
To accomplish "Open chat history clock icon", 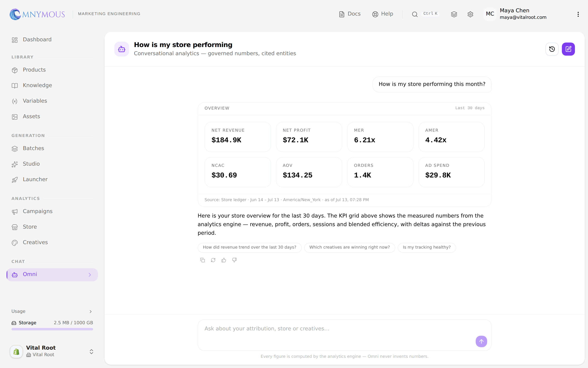I will (x=552, y=49).
